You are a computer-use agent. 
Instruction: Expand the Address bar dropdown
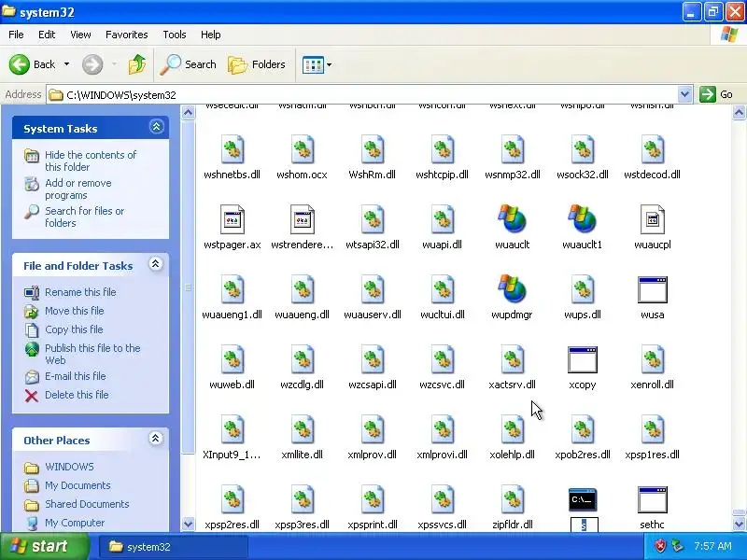pyautogui.click(x=684, y=94)
